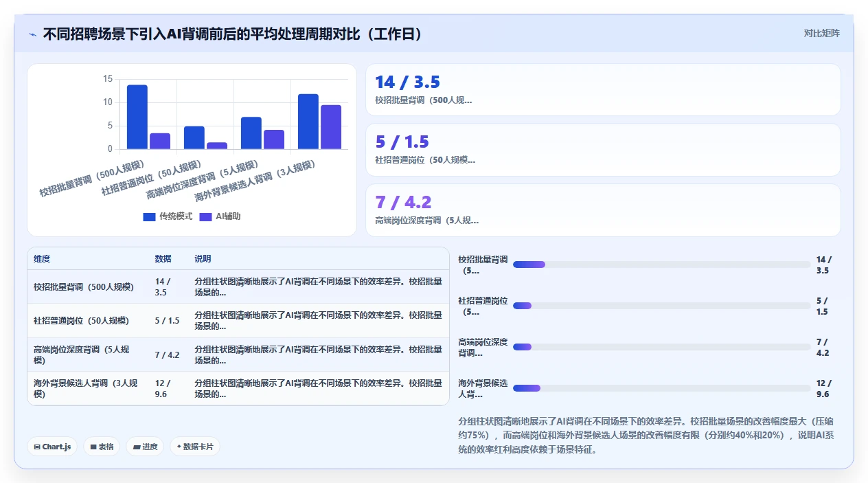Click the AI辅助 bar for 高端岗位深度背调
Viewport: 868px width, 483px height.
tap(274, 139)
